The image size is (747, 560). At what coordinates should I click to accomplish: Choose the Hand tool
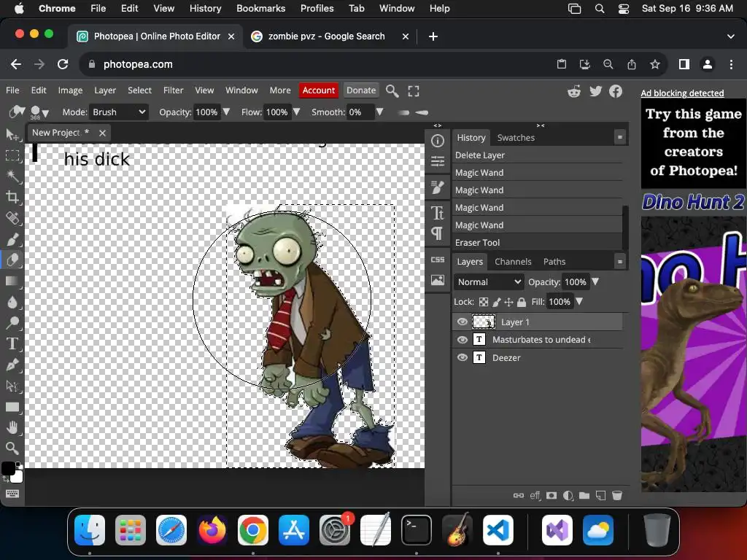[x=12, y=427]
